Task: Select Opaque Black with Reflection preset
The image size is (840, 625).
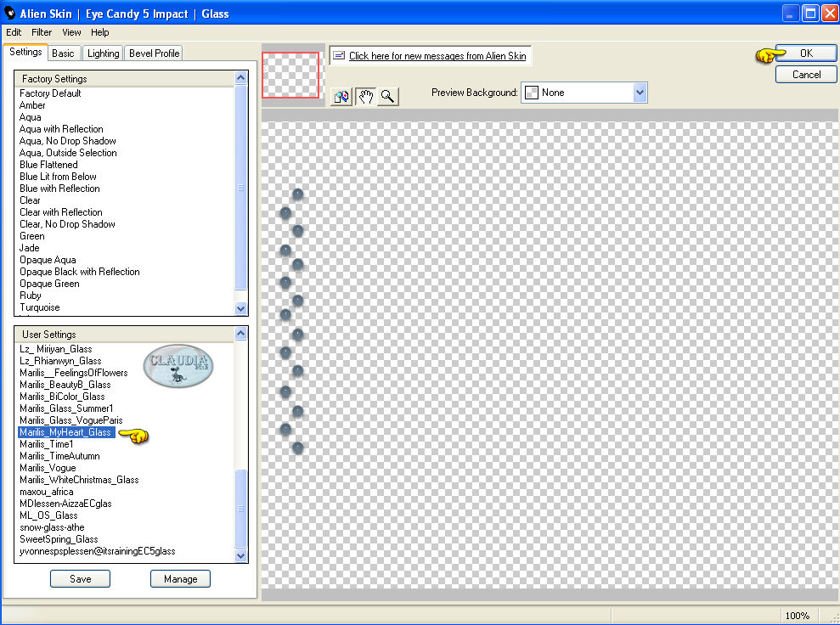Action: (80, 272)
